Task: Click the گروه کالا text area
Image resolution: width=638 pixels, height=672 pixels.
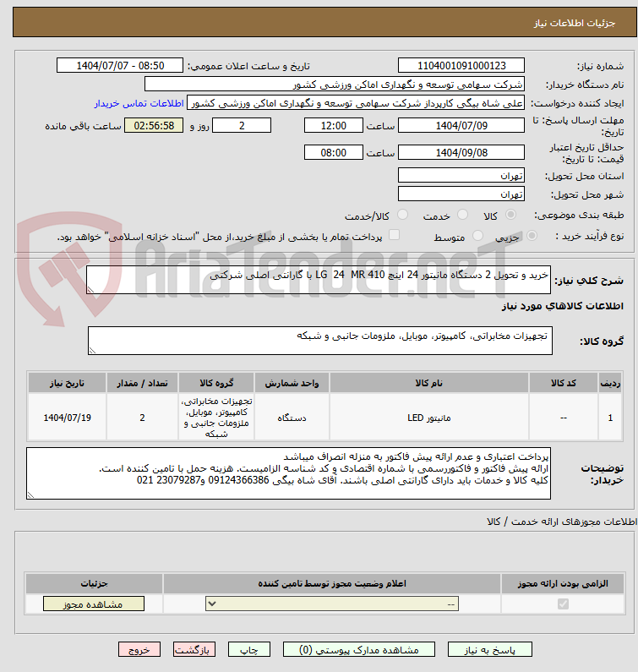Action: point(320,341)
